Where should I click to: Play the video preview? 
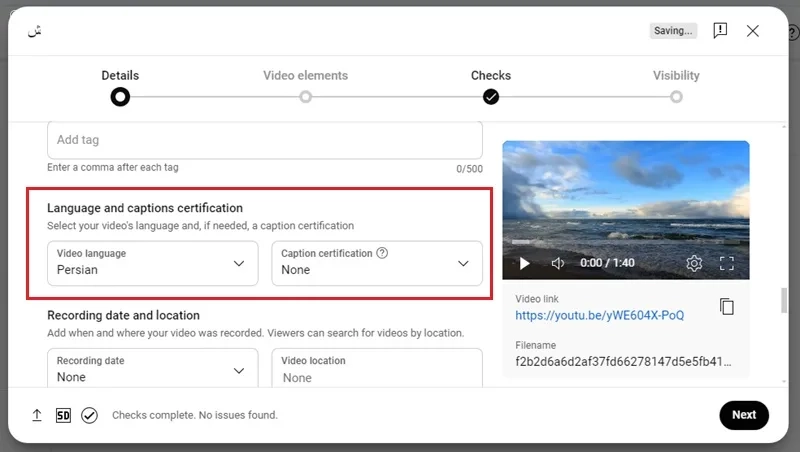[x=524, y=263]
